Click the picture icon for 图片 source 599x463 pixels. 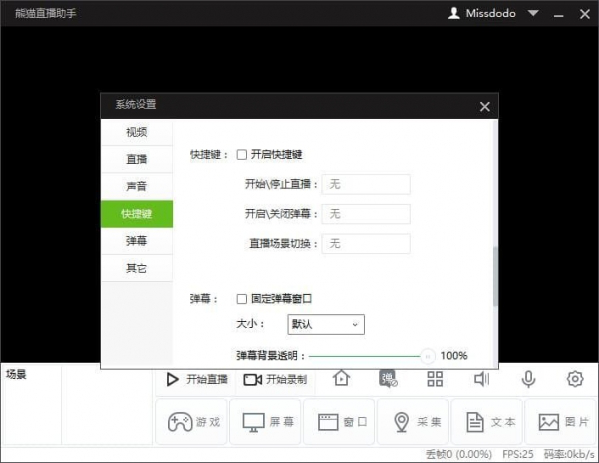(x=549, y=422)
